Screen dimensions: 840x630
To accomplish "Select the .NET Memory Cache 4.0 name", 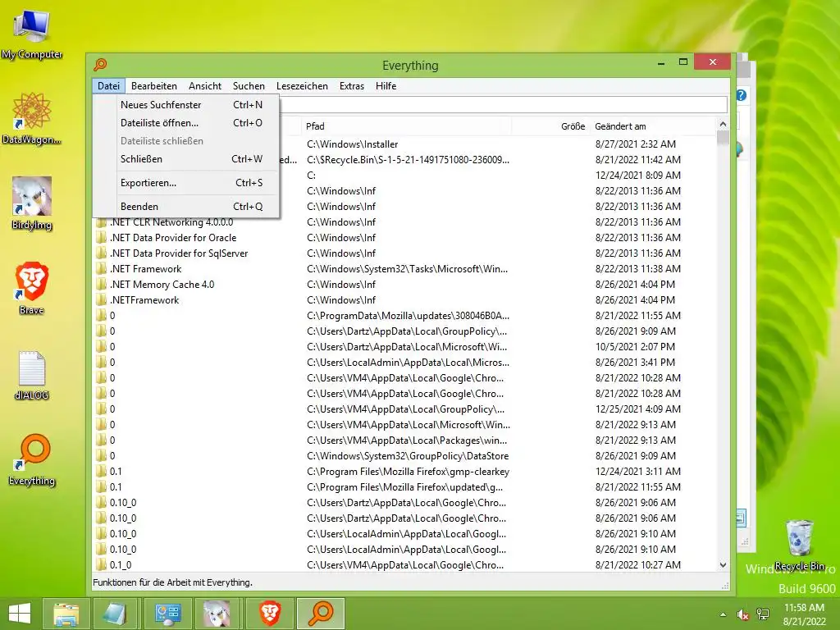I will click(x=162, y=285).
